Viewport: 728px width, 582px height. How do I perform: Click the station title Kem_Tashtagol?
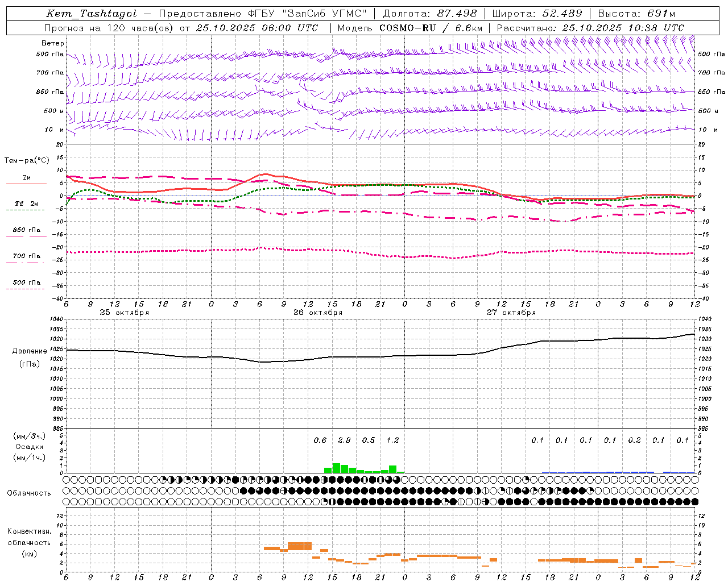92,14
